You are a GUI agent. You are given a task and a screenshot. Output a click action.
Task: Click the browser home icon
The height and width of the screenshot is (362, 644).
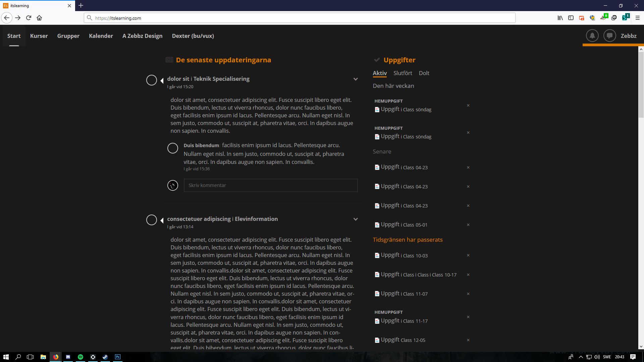tap(39, 18)
